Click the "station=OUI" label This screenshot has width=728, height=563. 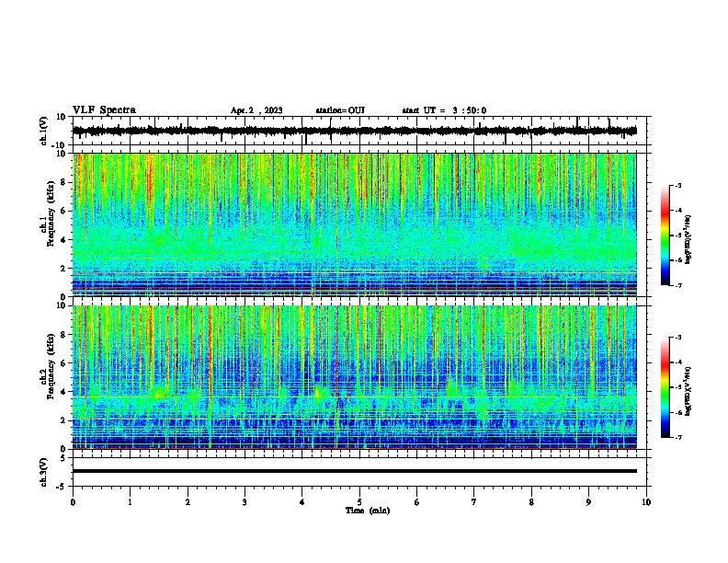340,110
